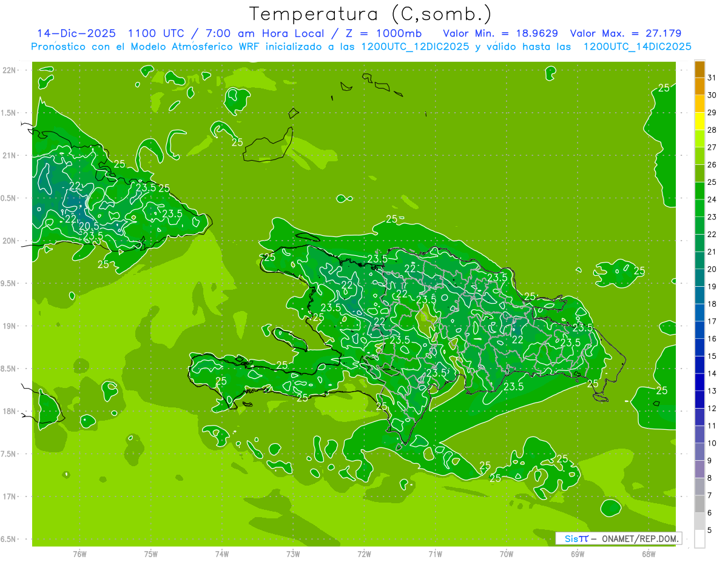Screen dimensions: 728x562
Task: Click the '75W' longitude axis label
Action: [x=151, y=554]
